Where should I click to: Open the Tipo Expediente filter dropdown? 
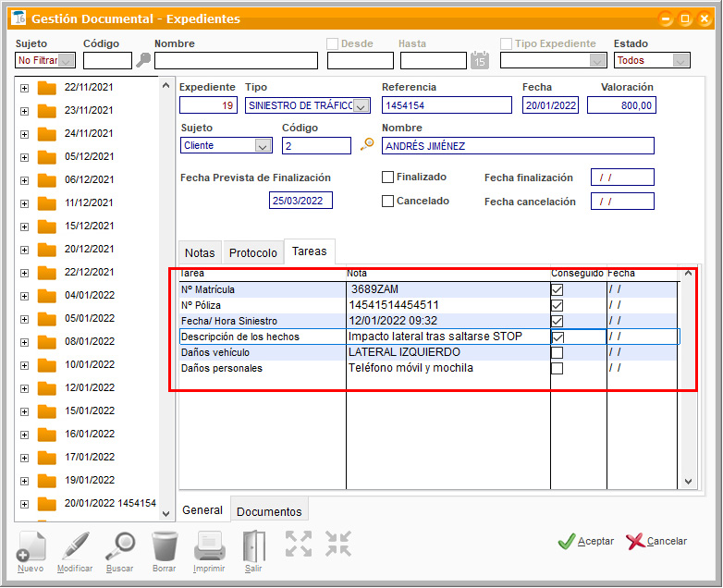pyautogui.click(x=597, y=60)
